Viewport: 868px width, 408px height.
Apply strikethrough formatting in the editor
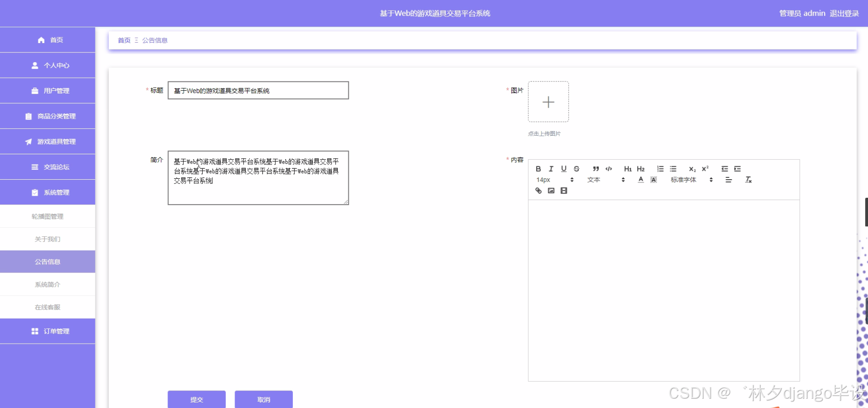coord(577,169)
